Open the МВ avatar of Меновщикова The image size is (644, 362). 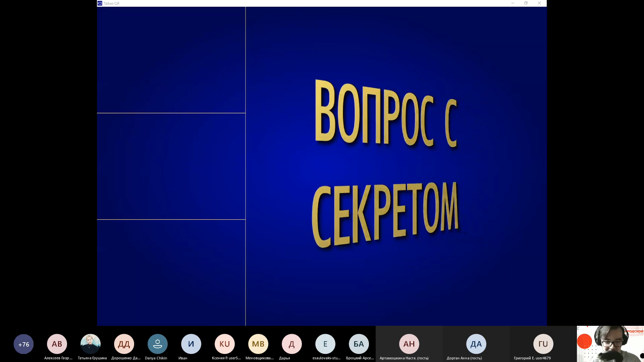[x=258, y=344]
